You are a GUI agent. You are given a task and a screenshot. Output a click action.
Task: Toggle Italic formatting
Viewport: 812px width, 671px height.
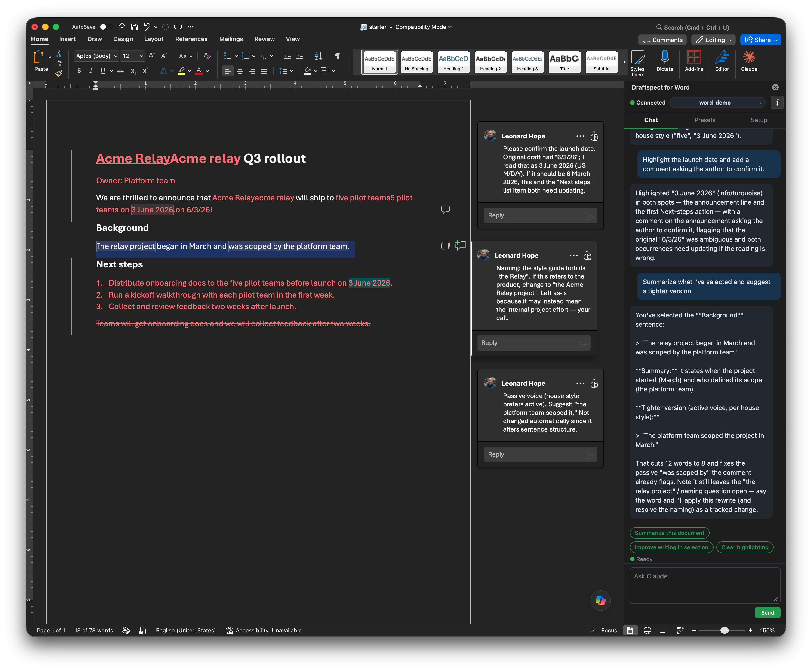click(91, 71)
